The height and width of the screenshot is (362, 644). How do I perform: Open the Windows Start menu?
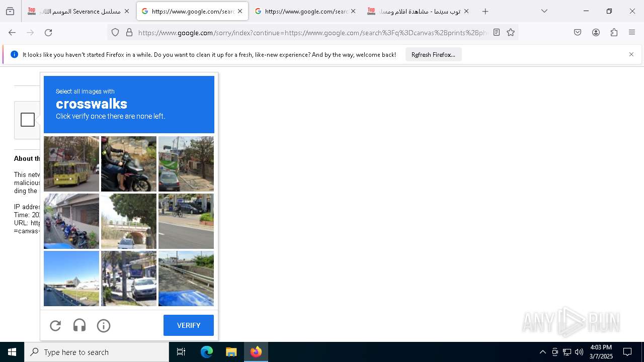[x=12, y=352]
